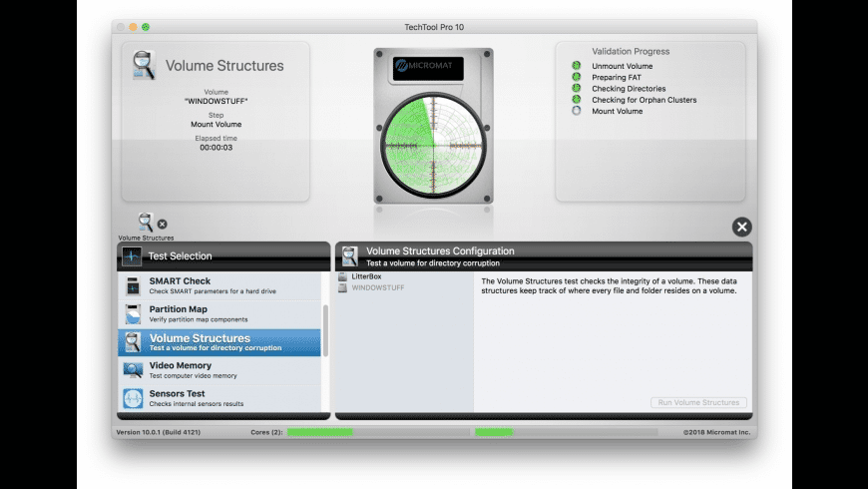Select the Sensors Test entry
Image resolution: width=868 pixels, height=489 pixels.
coord(219,398)
